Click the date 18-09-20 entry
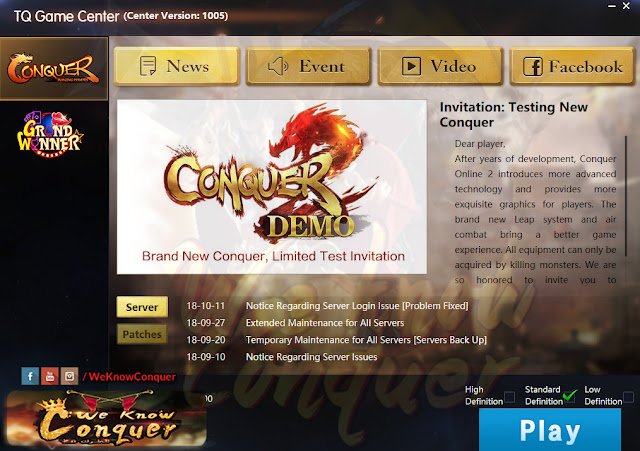The width and height of the screenshot is (640, 451). point(206,340)
